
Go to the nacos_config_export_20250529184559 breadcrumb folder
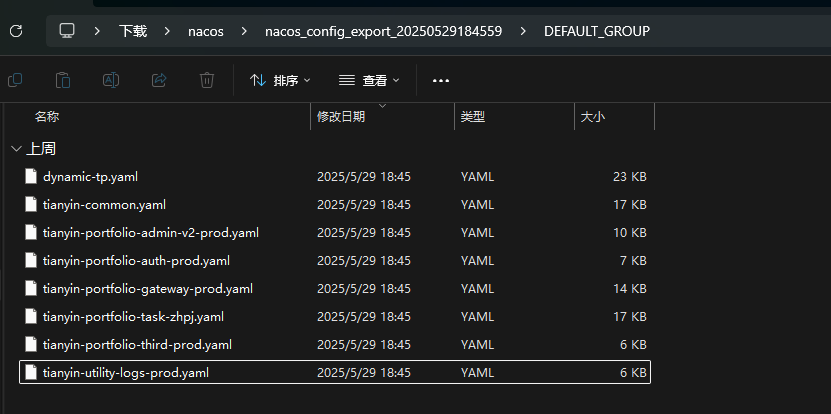coord(380,31)
